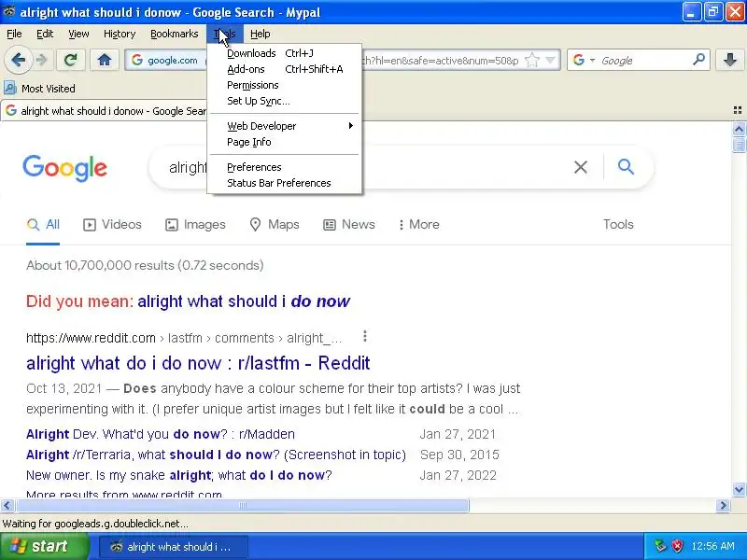Open the r/Terraria result link
Viewport: 747px width, 560px height.
[x=216, y=455]
